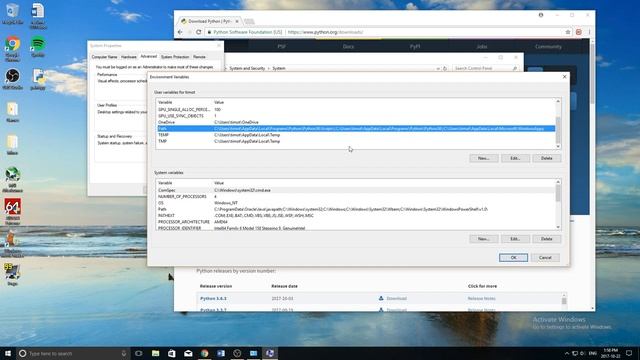
Task: Select the NUMBER_OF_PROCESSORS system variable row
Action: (356, 196)
